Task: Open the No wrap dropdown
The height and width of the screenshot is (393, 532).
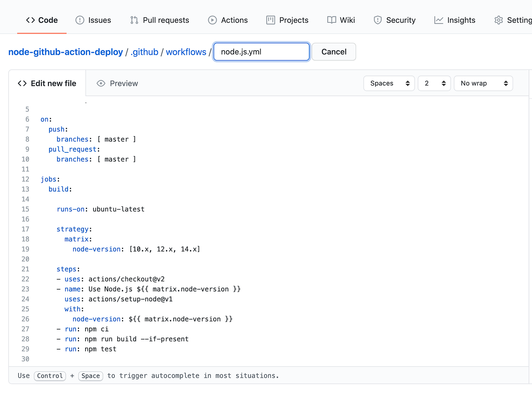Action: 483,83
